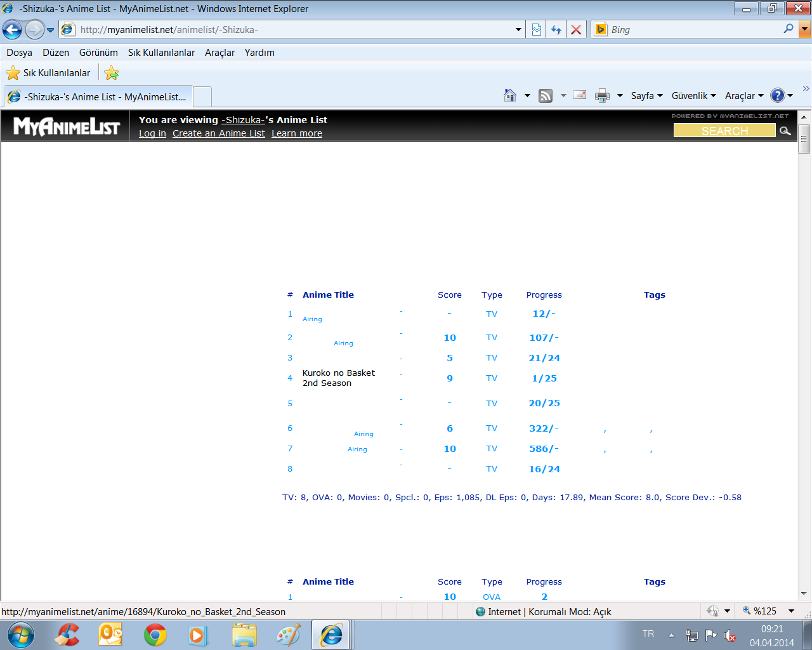Image resolution: width=812 pixels, height=650 pixels.
Task: Click the Home house icon
Action: (510, 95)
